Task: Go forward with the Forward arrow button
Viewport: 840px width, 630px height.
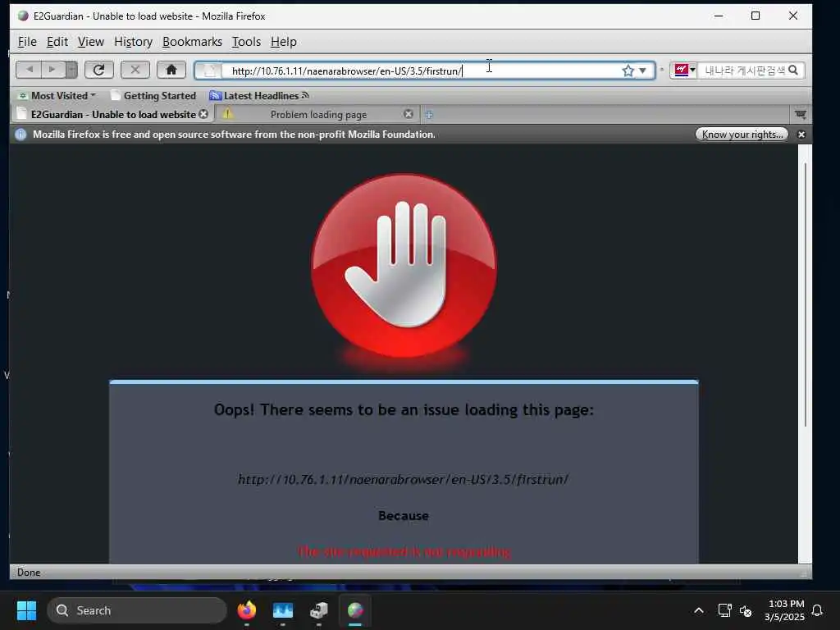Action: pos(52,70)
